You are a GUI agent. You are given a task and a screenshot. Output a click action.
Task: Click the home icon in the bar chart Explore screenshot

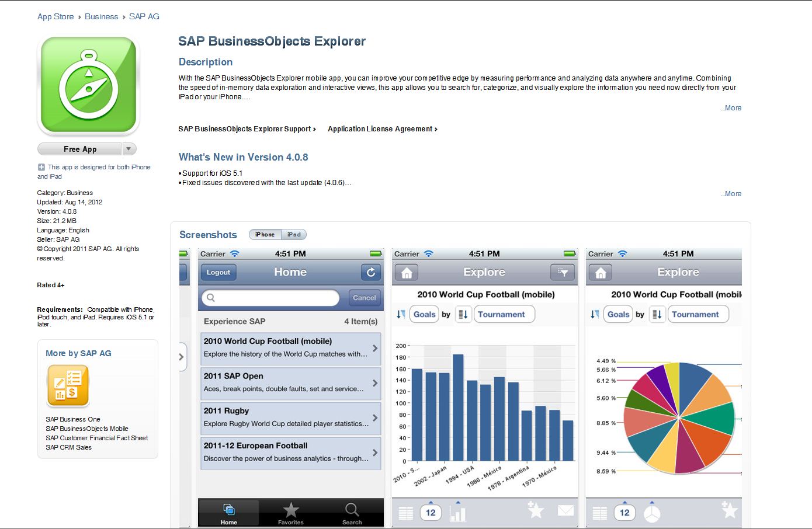click(407, 273)
